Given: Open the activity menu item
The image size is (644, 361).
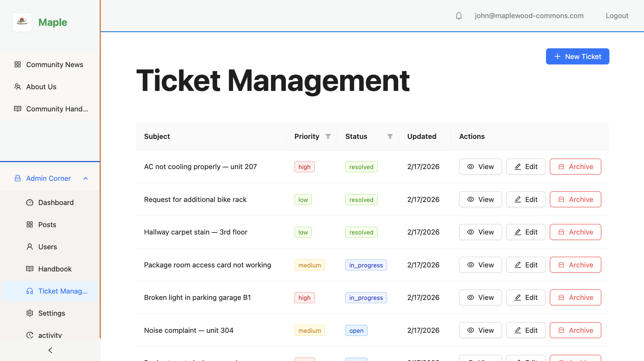Looking at the screenshot, I should point(50,335).
